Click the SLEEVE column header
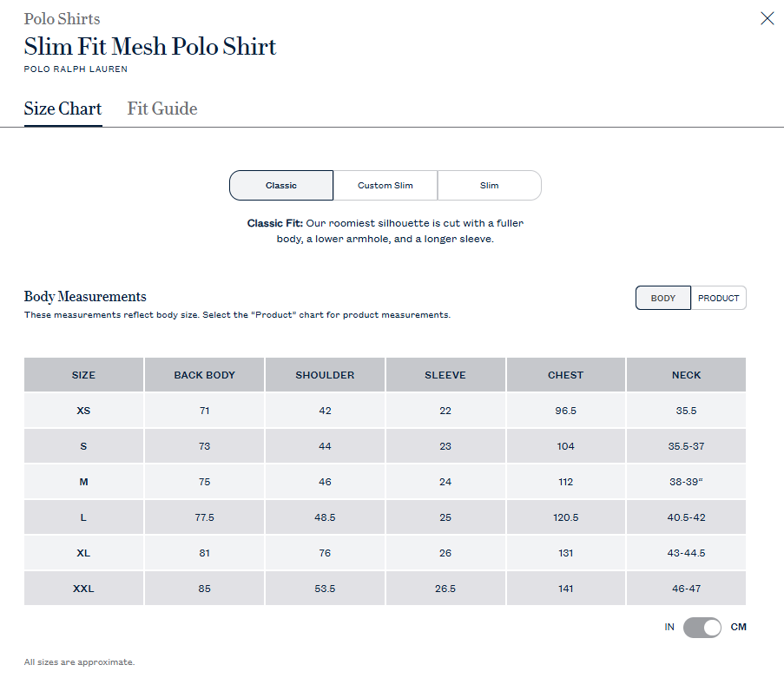Image resolution: width=784 pixels, height=678 pixels. point(445,375)
